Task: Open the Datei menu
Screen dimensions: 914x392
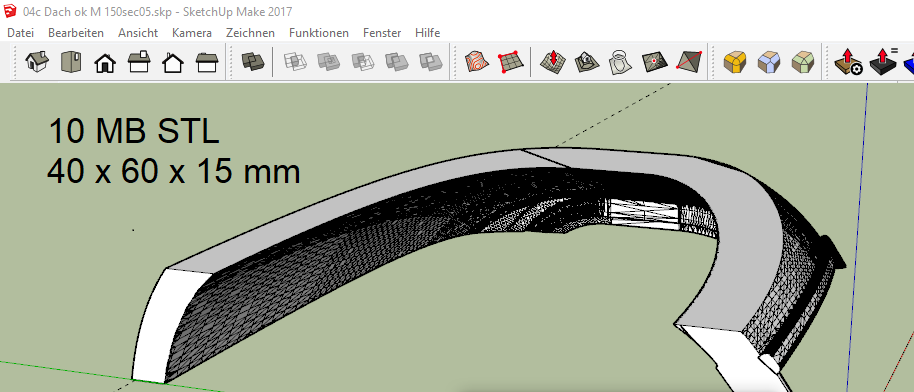Action: (20, 33)
